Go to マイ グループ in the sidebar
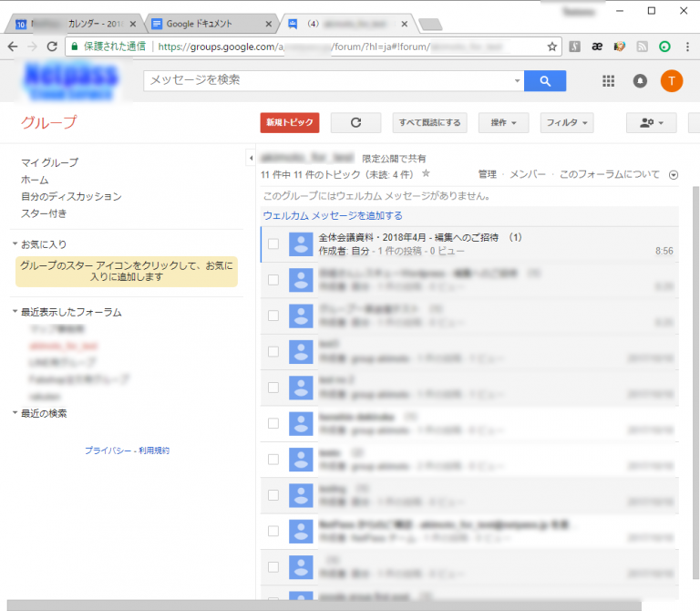This screenshot has height=611, width=700. point(49,162)
